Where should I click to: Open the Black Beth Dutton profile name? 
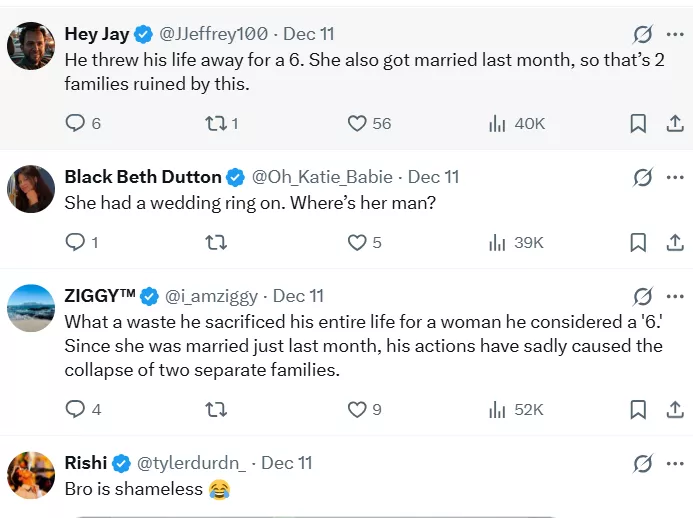coord(142,177)
